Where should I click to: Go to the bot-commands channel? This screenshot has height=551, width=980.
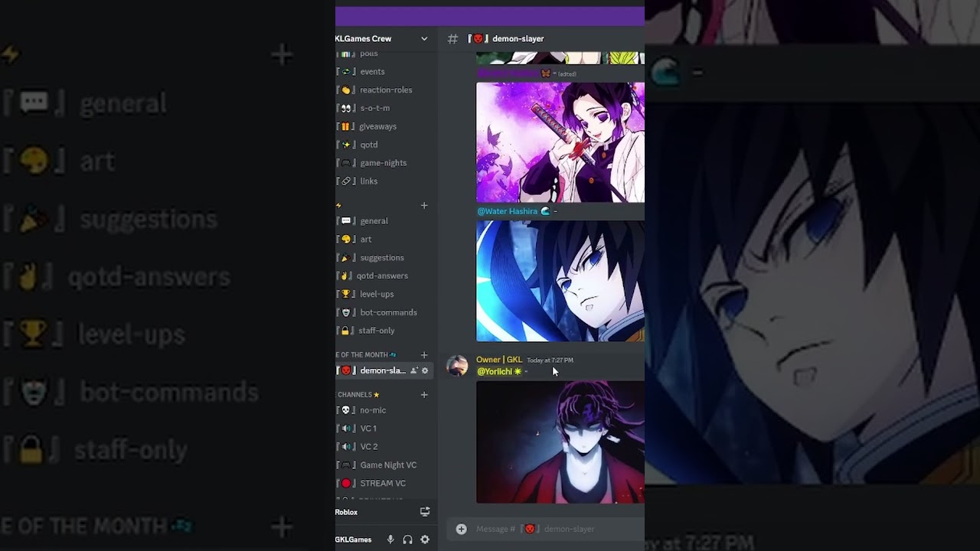387,313
